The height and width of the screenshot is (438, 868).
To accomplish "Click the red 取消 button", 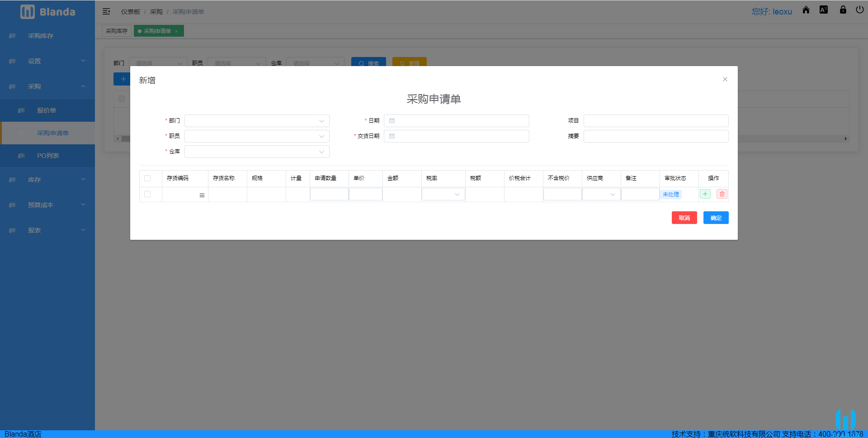I will click(x=684, y=218).
